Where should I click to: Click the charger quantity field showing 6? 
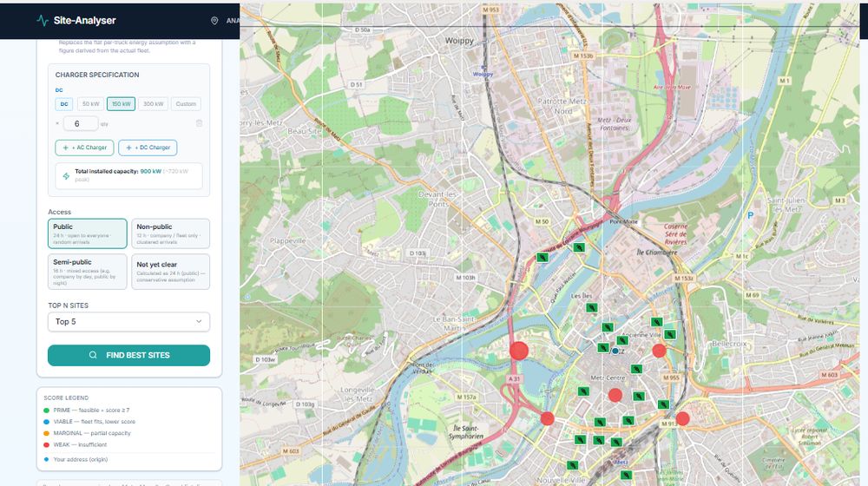(80, 123)
